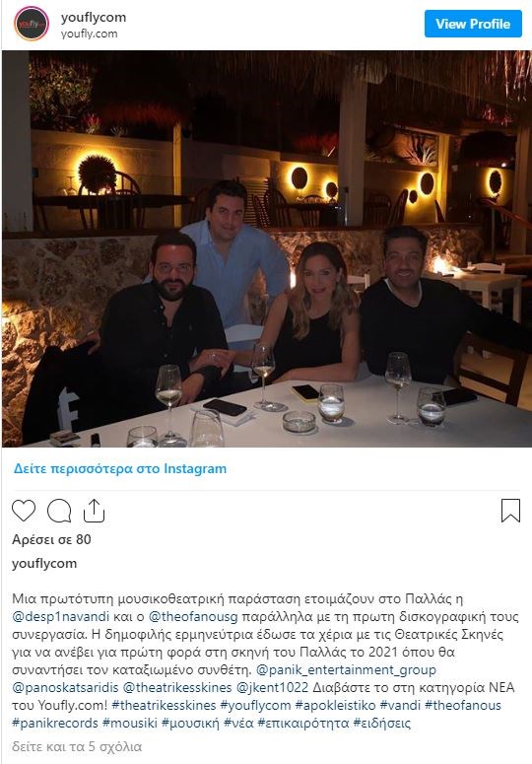Image resolution: width=532 pixels, height=764 pixels.
Task: Click the 'Αρέσει σε 80' likes count
Action: click(51, 539)
